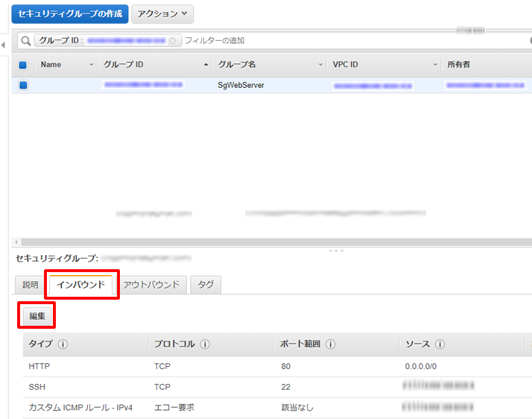
Task: Click the source 0.0.0.0/0 cell
Action: tap(421, 366)
